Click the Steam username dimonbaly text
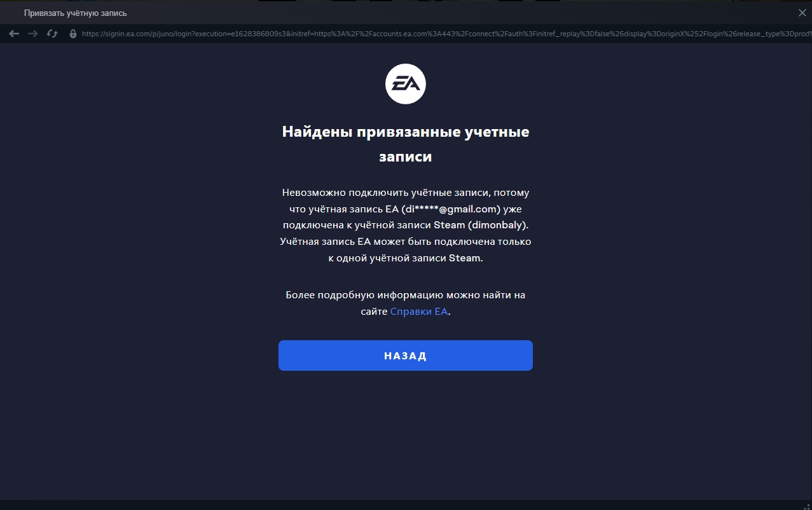The height and width of the screenshot is (510, 812). pyautogui.click(x=498, y=225)
